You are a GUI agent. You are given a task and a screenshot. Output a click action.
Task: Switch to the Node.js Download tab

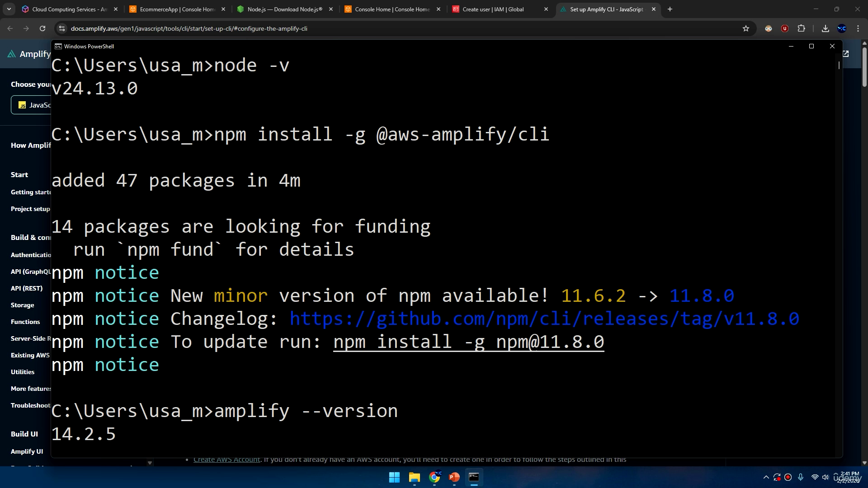(x=285, y=9)
